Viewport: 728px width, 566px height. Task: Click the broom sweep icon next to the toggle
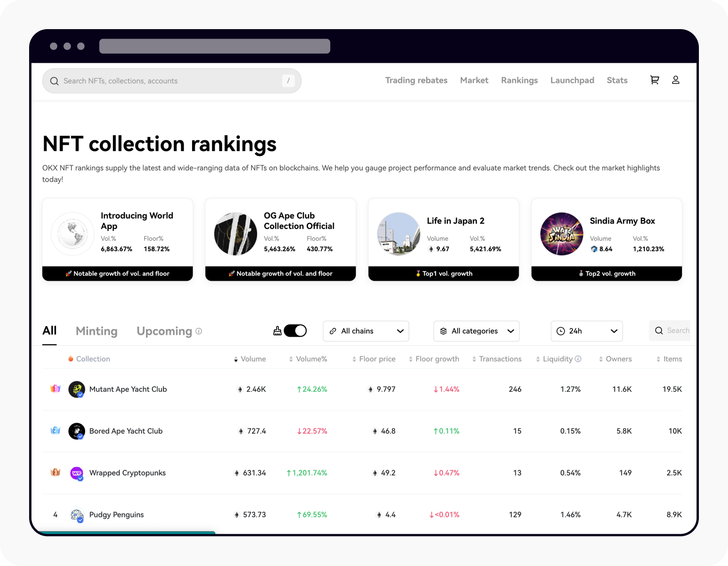coord(278,331)
